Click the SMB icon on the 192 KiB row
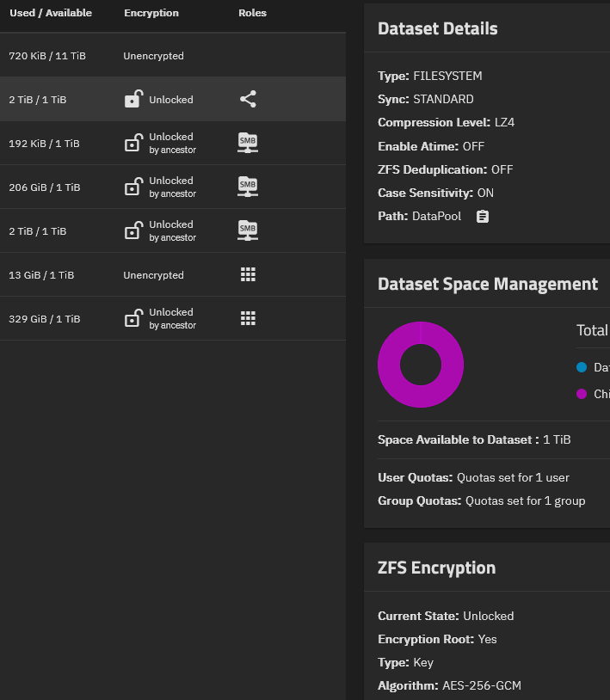This screenshot has height=700, width=610. pyautogui.click(x=248, y=144)
